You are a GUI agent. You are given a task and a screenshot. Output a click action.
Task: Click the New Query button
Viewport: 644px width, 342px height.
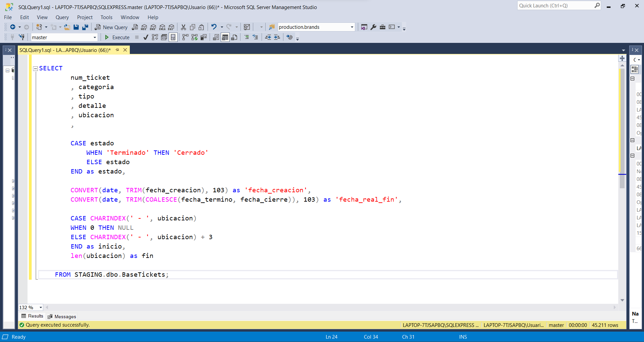tap(111, 27)
